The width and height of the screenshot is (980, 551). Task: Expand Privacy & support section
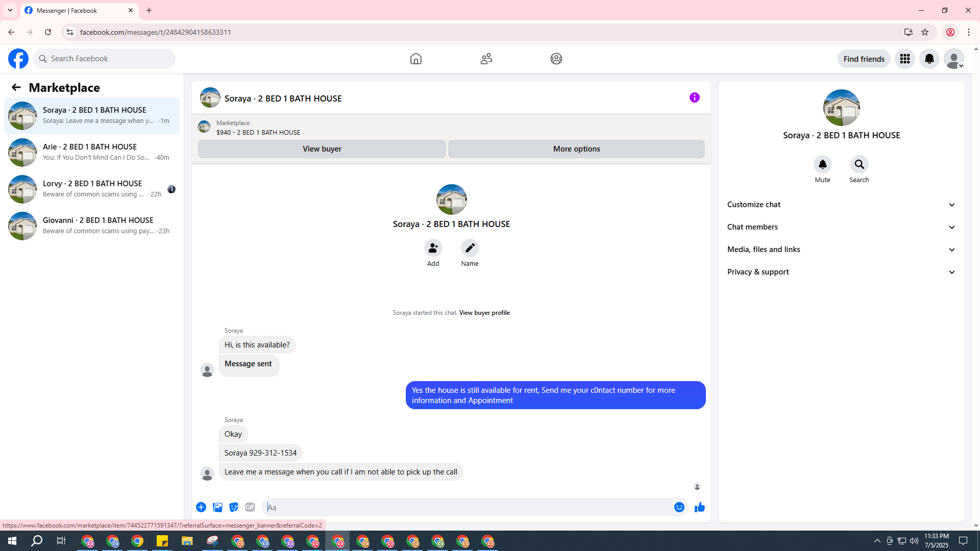pos(841,272)
